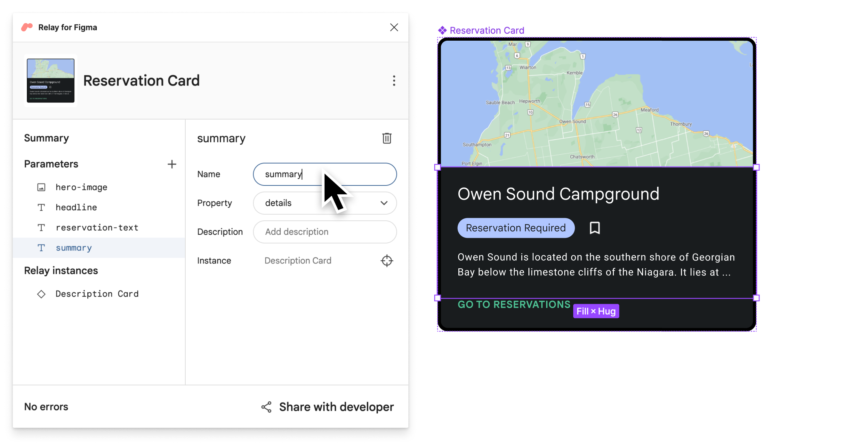Click the Reservation Card thumbnail preview
This screenshot has width=868, height=447.
[x=50, y=80]
